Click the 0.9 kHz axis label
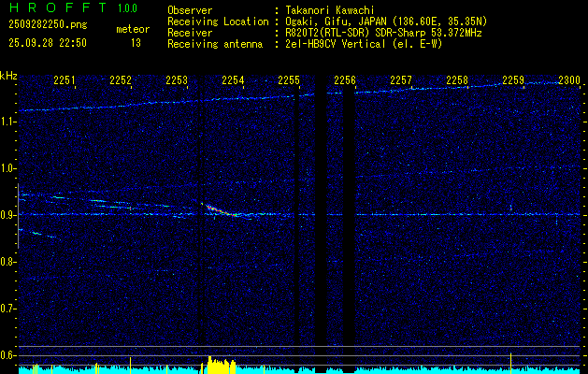This screenshot has width=588, height=374. coord(7,215)
